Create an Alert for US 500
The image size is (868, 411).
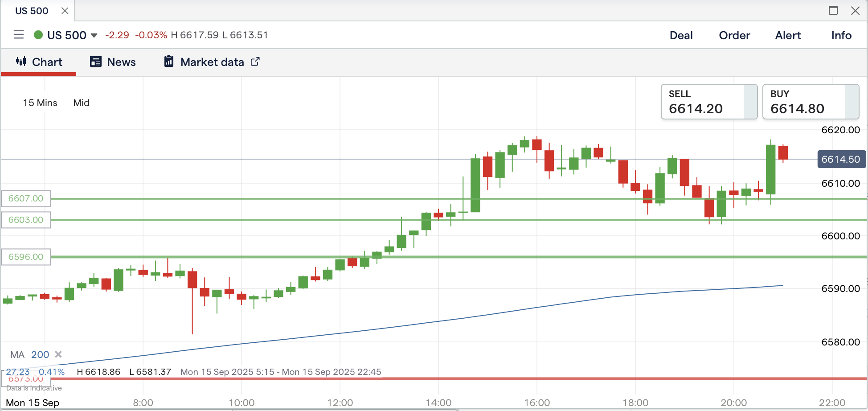point(788,35)
